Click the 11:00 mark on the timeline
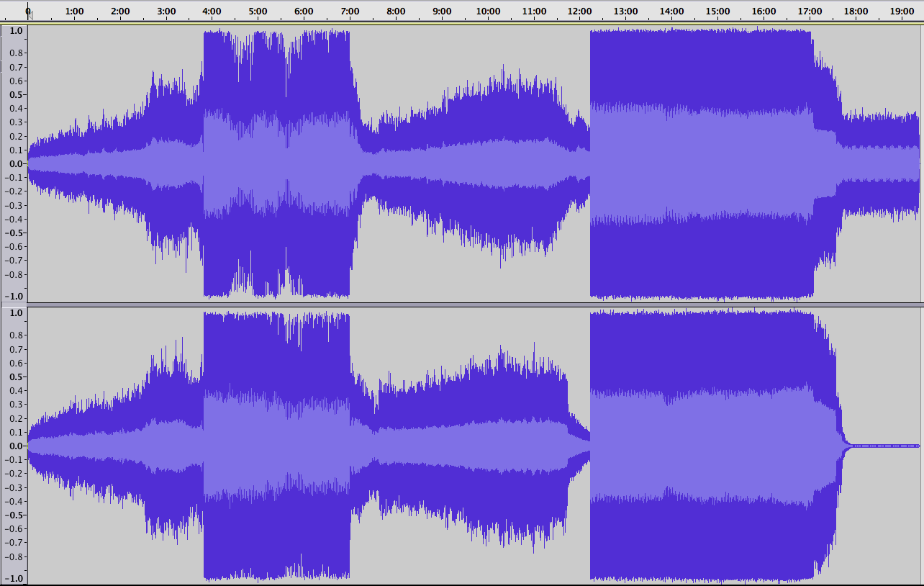 coord(534,12)
